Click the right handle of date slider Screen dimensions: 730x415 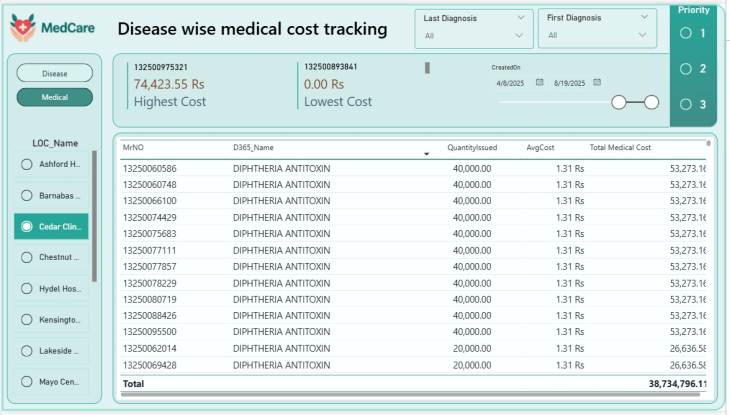652,102
